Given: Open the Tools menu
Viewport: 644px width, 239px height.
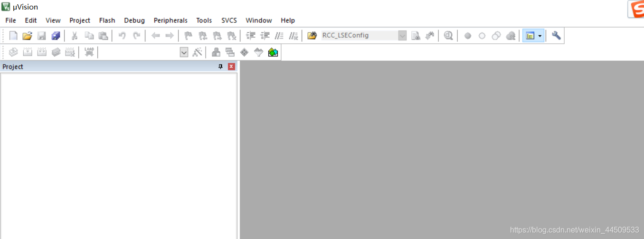Looking at the screenshot, I should pyautogui.click(x=204, y=20).
